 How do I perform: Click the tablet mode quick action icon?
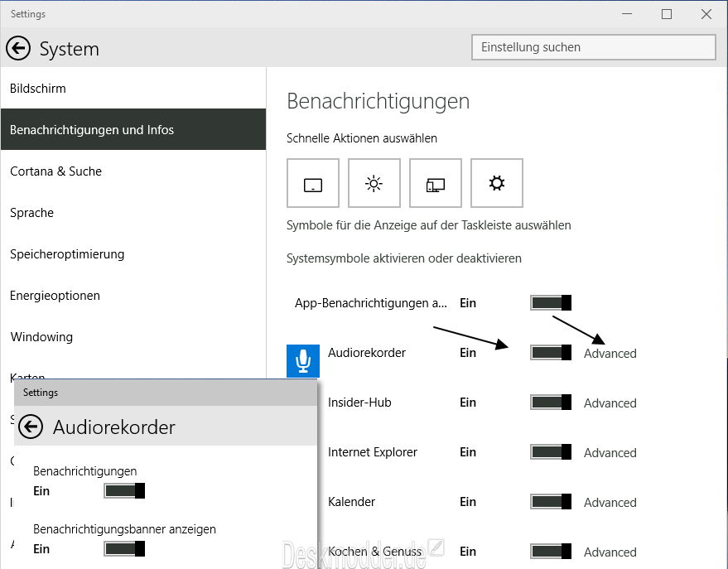point(313,183)
